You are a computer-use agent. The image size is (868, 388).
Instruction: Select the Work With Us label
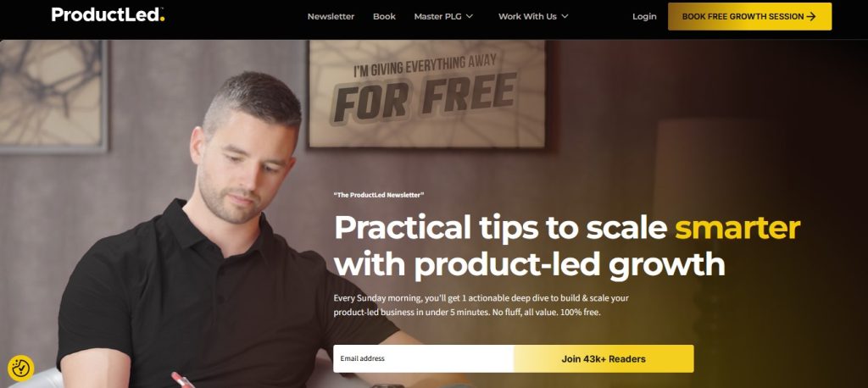(x=527, y=17)
